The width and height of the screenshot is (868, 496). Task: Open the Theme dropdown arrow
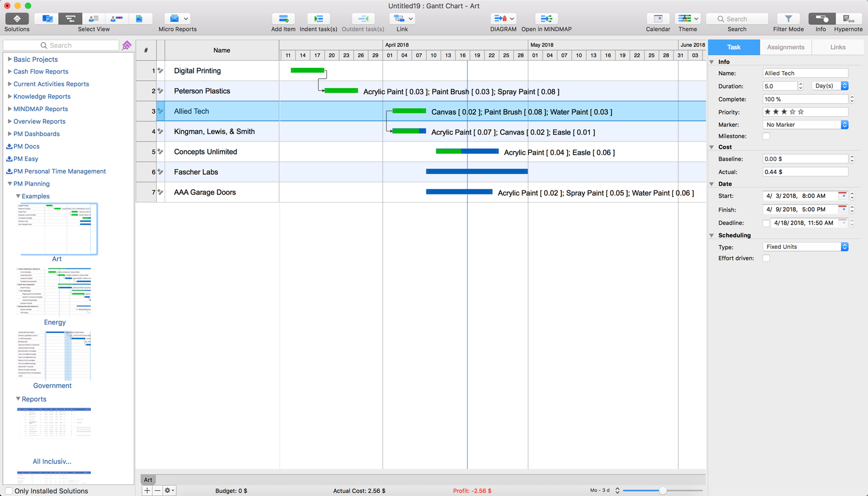[x=696, y=19]
